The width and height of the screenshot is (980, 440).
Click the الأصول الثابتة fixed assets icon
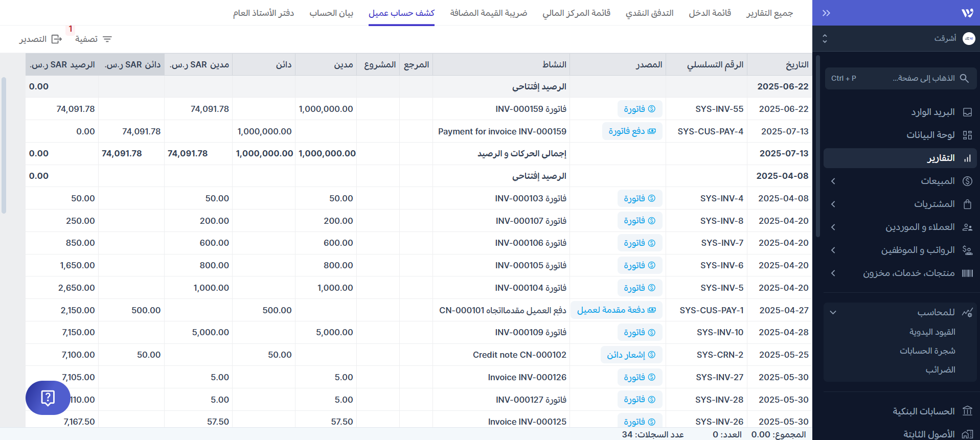pos(967,434)
